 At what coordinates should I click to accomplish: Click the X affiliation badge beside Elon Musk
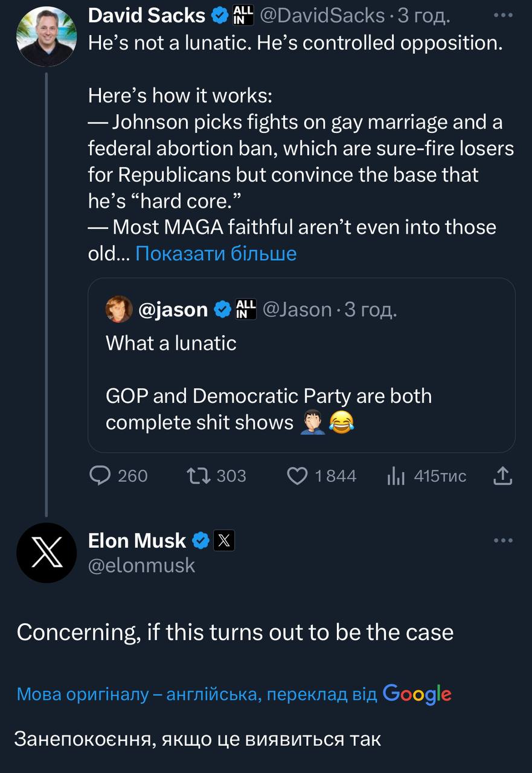pos(223,540)
